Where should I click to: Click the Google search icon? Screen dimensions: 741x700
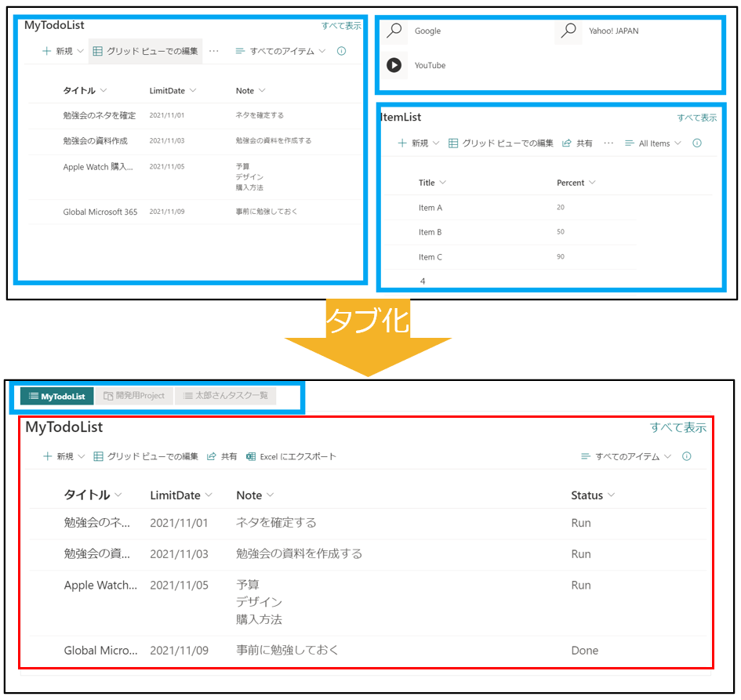pyautogui.click(x=394, y=31)
